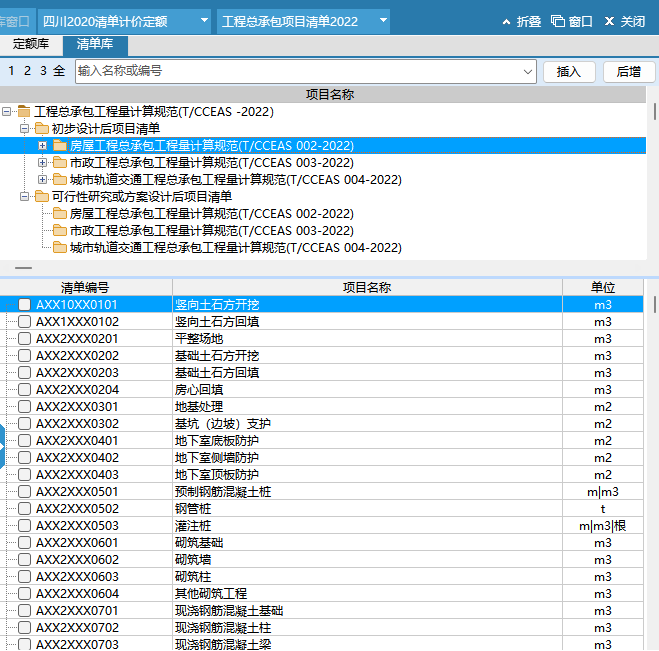The width and height of the screenshot is (659, 651).
Task: Select the 清单库 tab
Action: coord(94,44)
